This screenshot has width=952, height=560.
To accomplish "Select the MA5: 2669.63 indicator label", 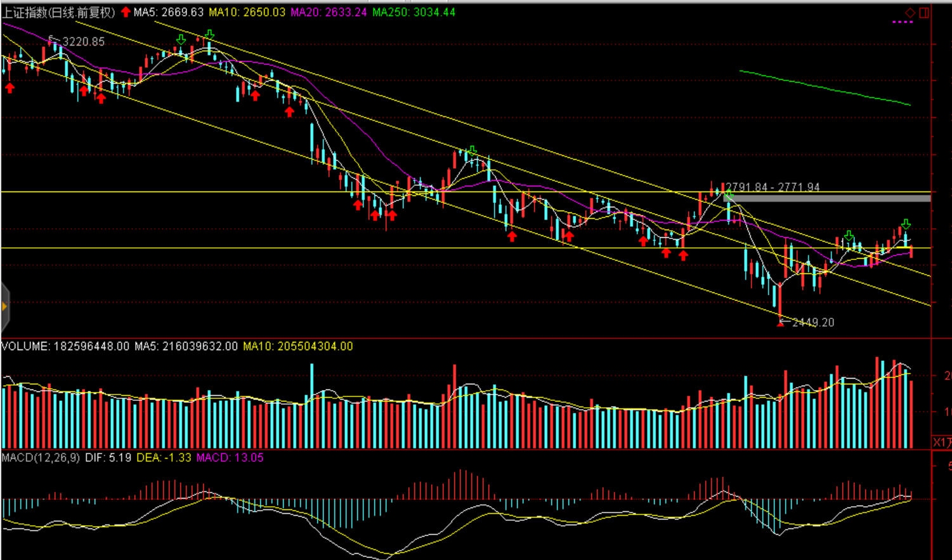I will (x=169, y=12).
